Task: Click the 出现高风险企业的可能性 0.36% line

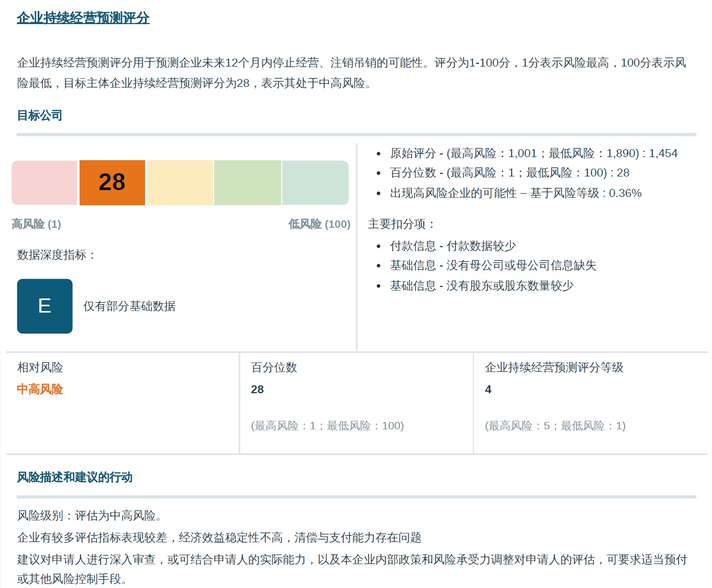Action: click(515, 193)
